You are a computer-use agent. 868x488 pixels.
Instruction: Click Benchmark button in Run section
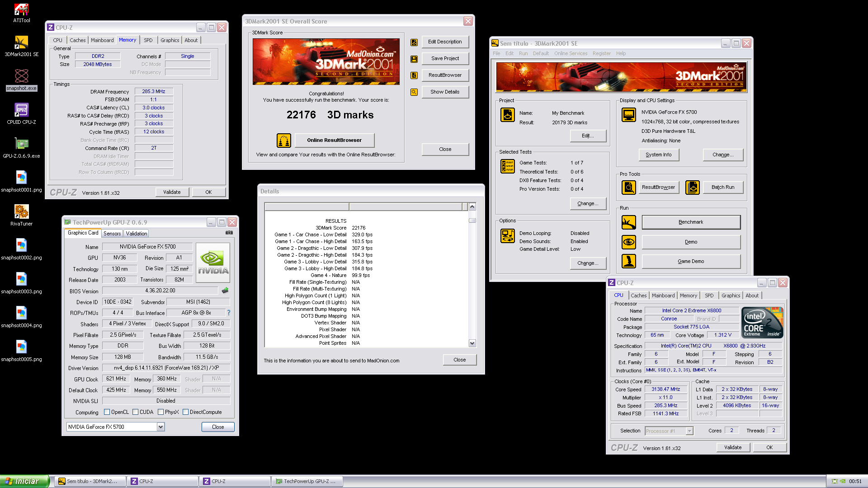[x=691, y=222]
